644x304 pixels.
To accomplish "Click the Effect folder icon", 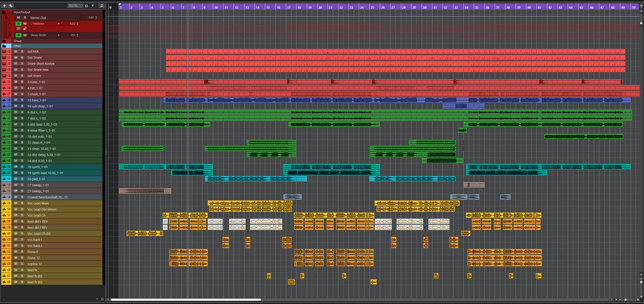I will (4, 46).
